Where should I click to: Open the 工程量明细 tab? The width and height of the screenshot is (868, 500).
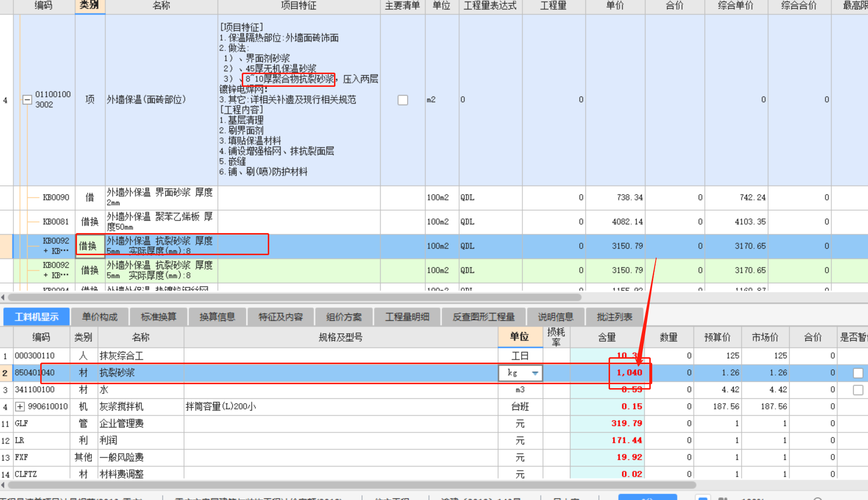pyautogui.click(x=407, y=317)
